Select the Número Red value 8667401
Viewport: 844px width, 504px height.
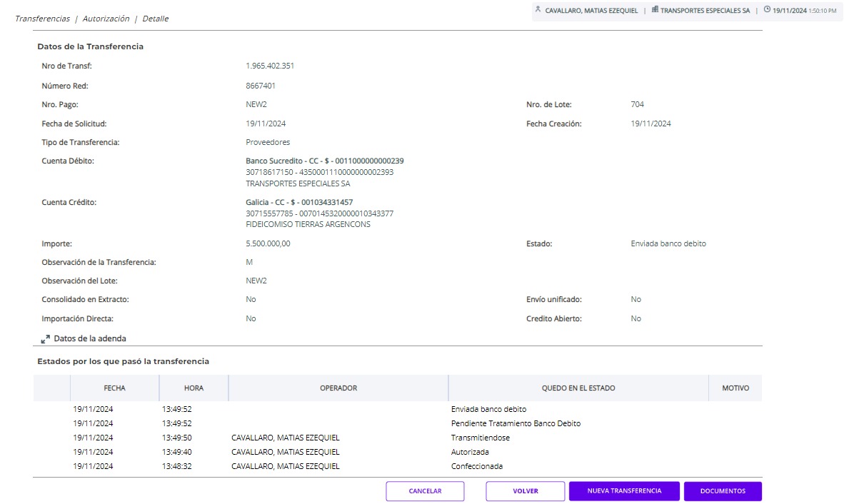[x=261, y=86]
